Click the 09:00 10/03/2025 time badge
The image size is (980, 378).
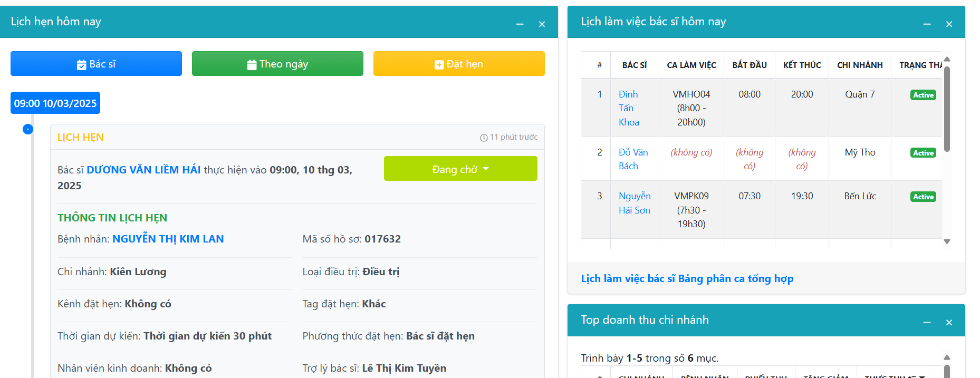click(x=55, y=103)
